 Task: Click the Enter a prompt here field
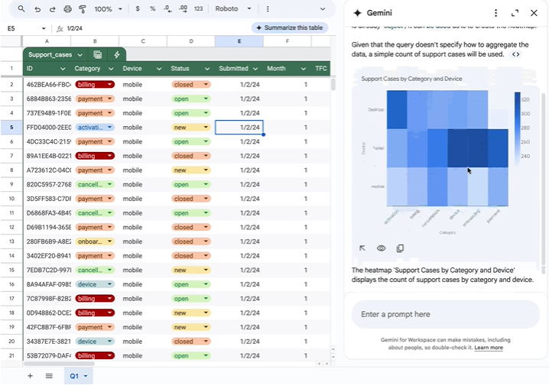pos(445,314)
